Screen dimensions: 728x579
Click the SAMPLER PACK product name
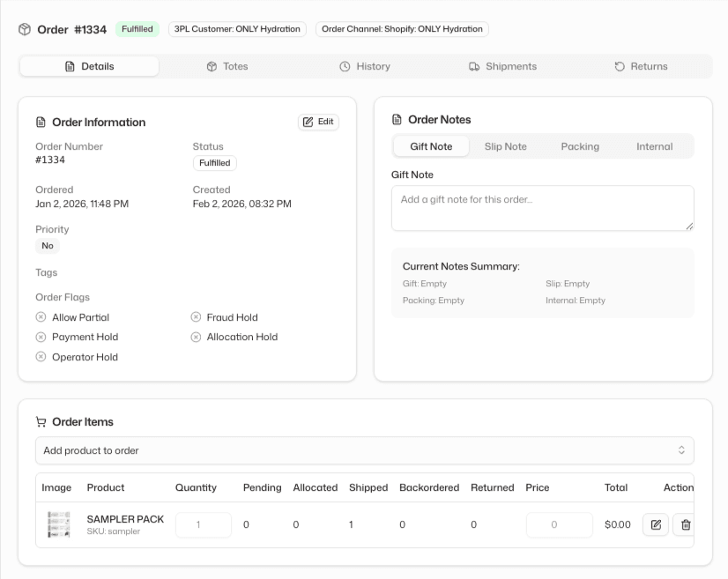coord(125,519)
